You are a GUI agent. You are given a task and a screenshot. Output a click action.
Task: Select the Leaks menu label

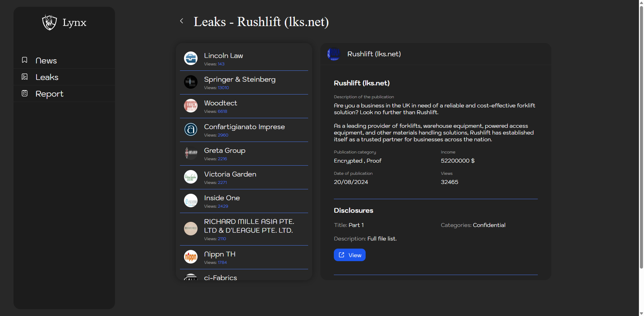click(x=47, y=77)
